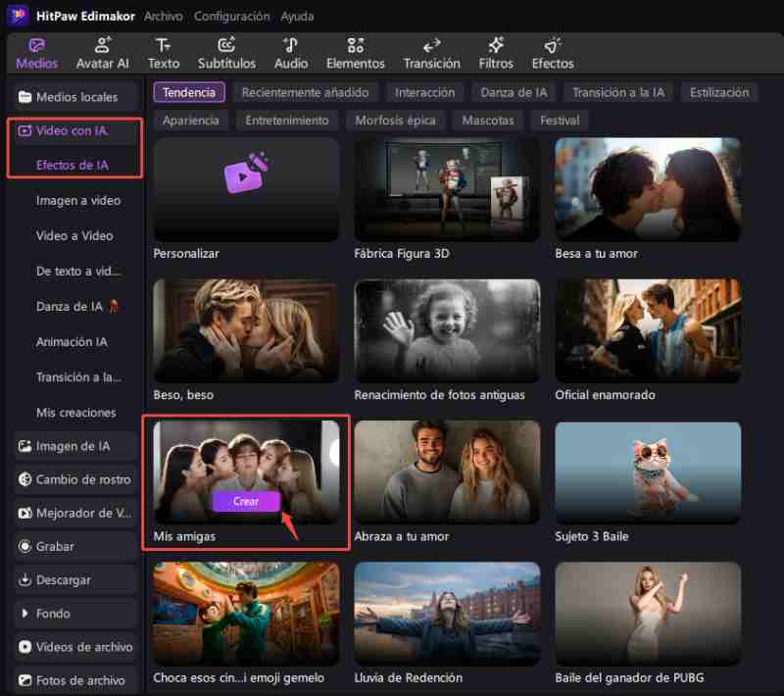Select Renacimiento de fotos antiguas thumbnail
The width and height of the screenshot is (784, 696).
447,331
